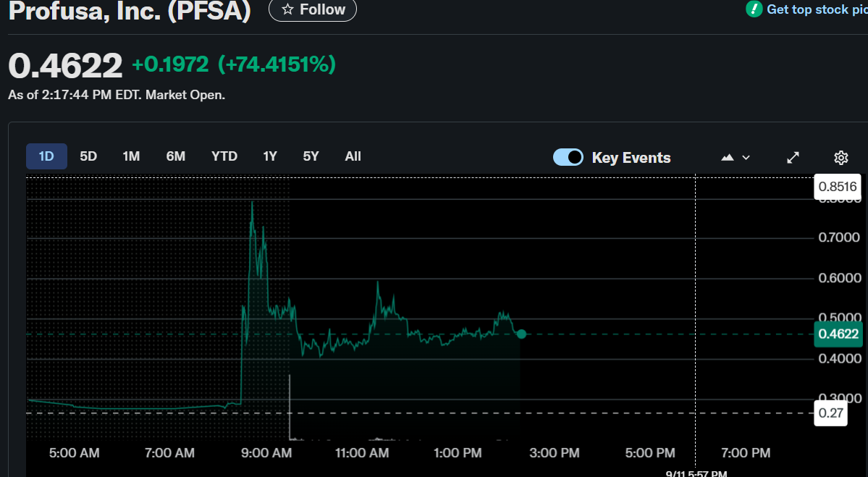Click the 0.27 previous close label
868x477 pixels.
point(831,413)
